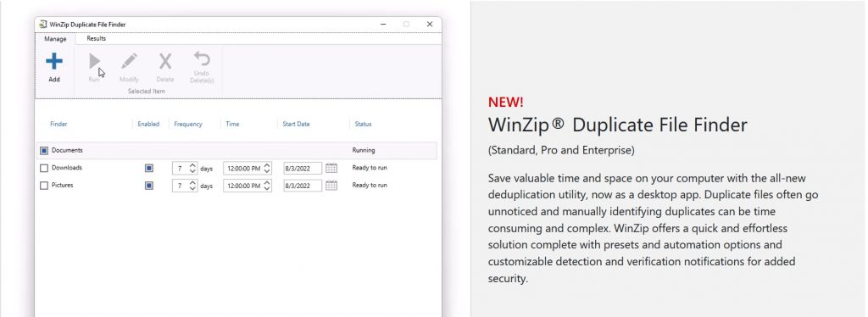Select the Pictures row name
Viewport: 868px width, 317px height.
pyautogui.click(x=62, y=186)
